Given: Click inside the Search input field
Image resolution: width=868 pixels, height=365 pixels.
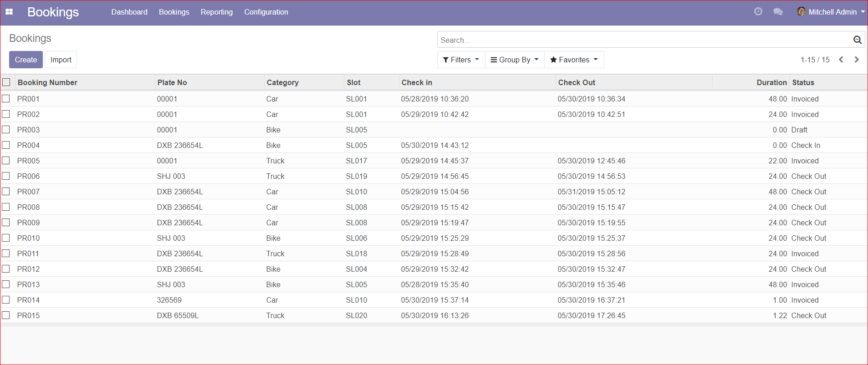Looking at the screenshot, I should tap(642, 40).
